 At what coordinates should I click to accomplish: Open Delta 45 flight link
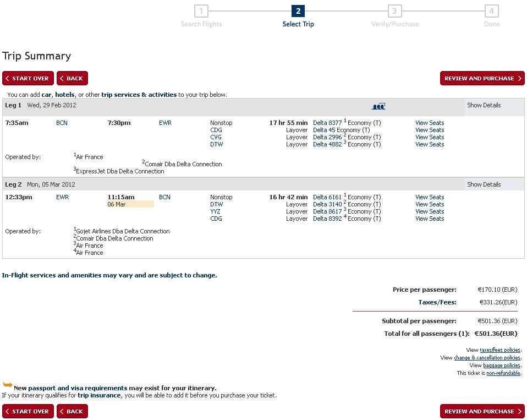[324, 130]
